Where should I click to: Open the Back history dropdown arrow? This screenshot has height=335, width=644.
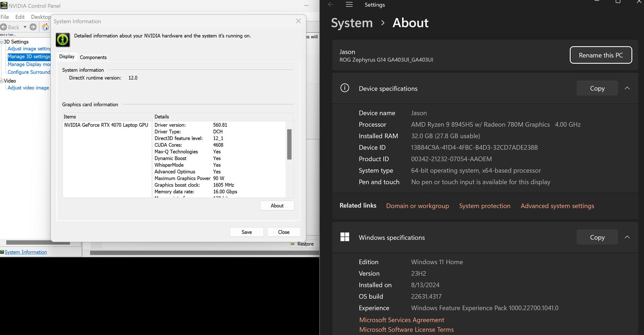point(25,27)
